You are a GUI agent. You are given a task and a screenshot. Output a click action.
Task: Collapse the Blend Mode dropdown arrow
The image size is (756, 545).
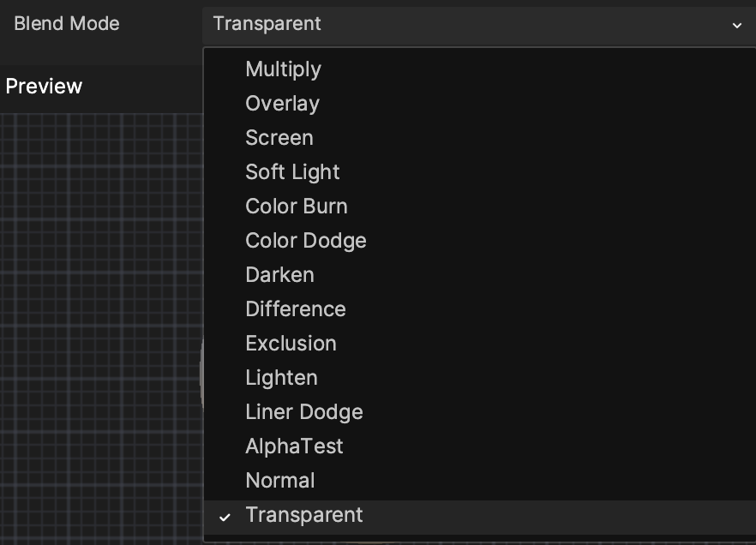(x=737, y=25)
